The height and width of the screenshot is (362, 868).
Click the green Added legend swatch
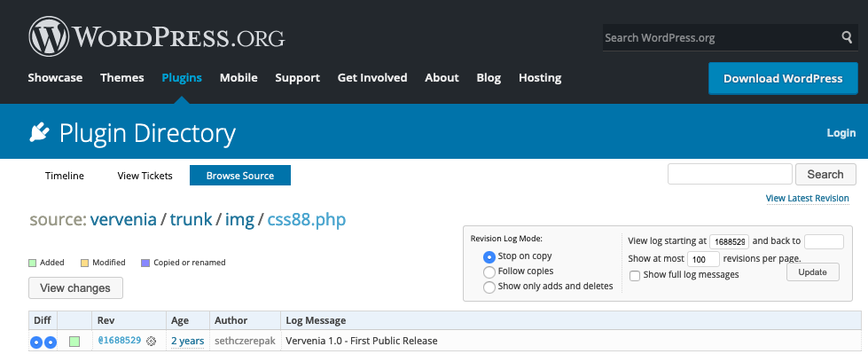33,263
